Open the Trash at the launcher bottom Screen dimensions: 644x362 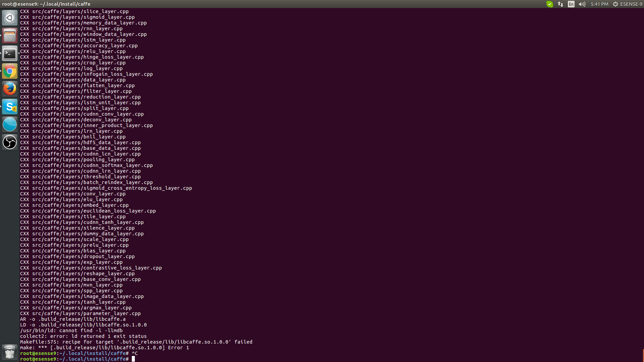tap(9, 352)
